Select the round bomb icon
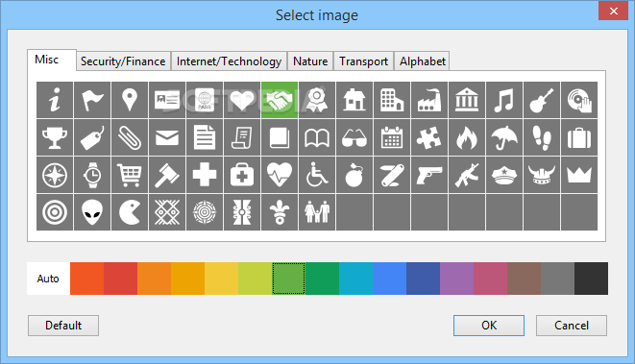 (354, 175)
